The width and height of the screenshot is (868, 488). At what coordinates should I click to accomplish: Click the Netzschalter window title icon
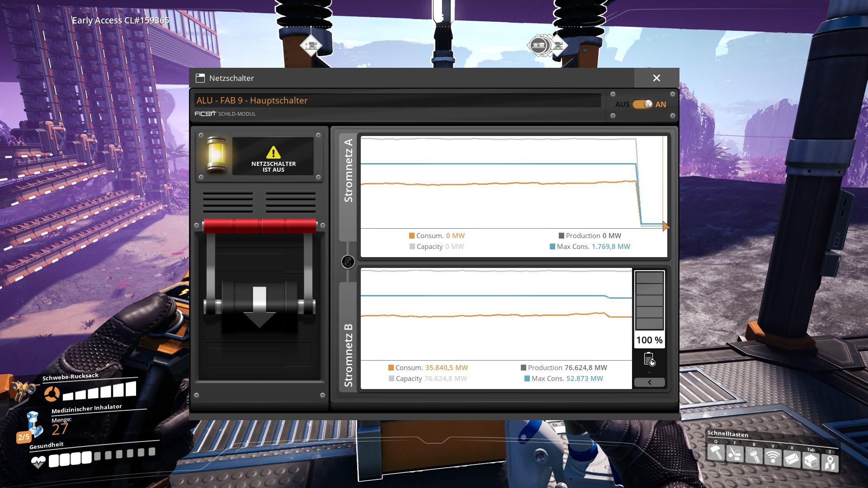200,78
